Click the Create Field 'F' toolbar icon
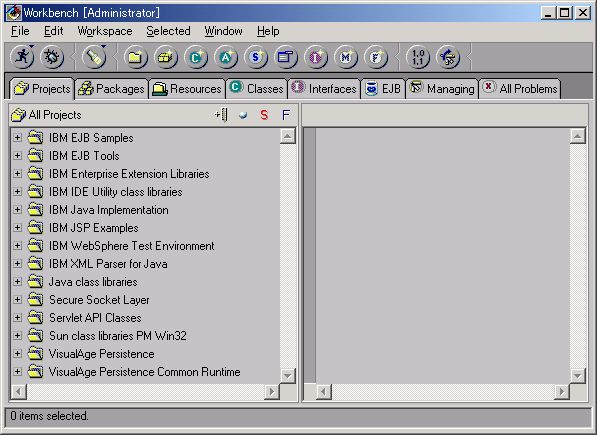Image resolution: width=597 pixels, height=435 pixels. click(376, 57)
